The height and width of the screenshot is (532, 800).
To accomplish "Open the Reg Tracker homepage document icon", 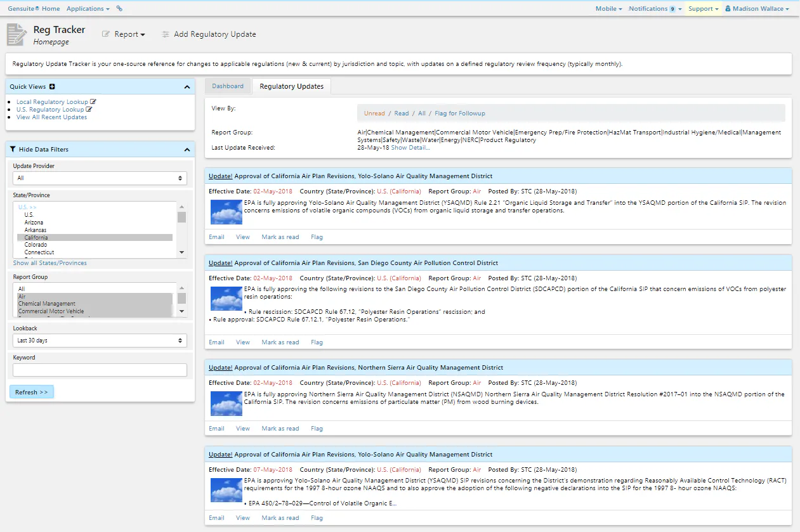I will pyautogui.click(x=16, y=34).
